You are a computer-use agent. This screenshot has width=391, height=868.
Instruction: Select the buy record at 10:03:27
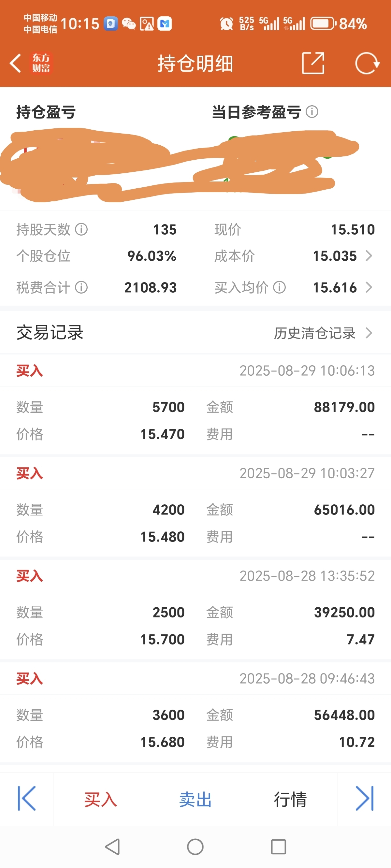[x=195, y=507]
